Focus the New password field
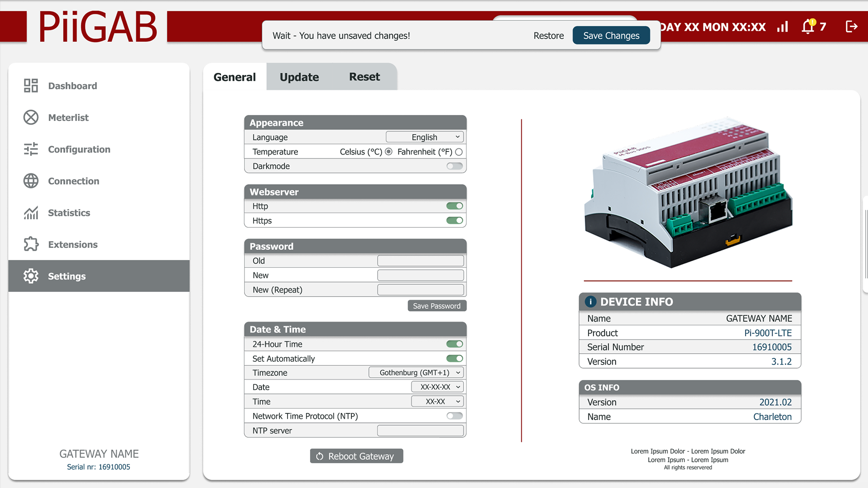 click(x=420, y=275)
